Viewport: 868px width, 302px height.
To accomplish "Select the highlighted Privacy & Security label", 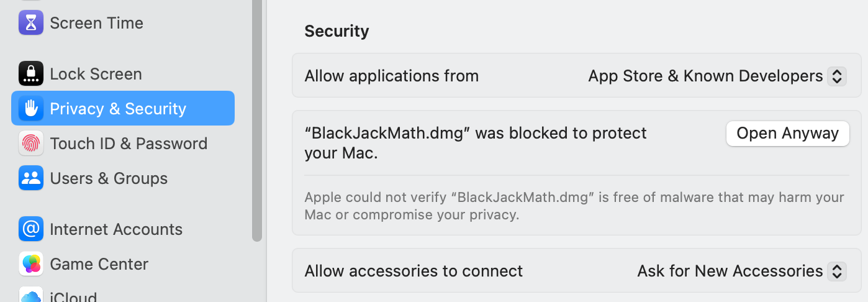I will pos(118,109).
